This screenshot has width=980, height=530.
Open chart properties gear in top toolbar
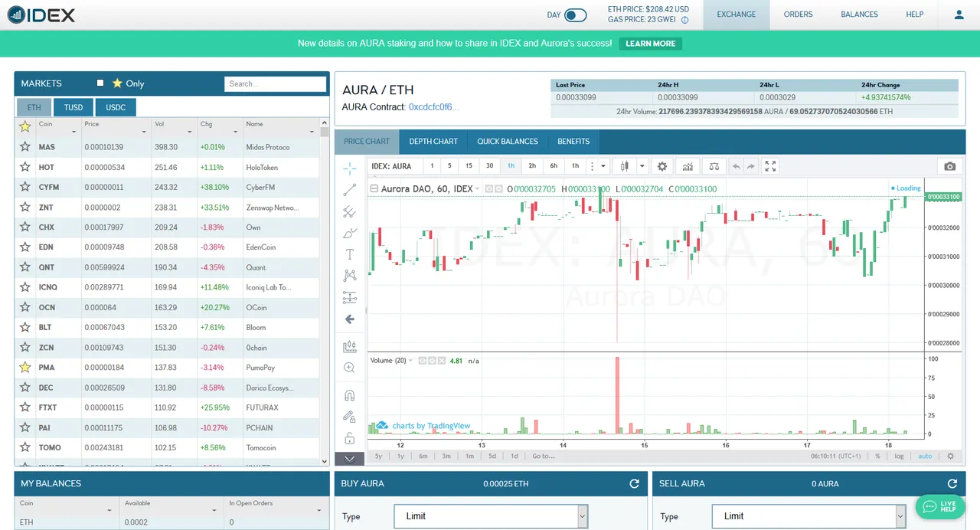click(662, 166)
